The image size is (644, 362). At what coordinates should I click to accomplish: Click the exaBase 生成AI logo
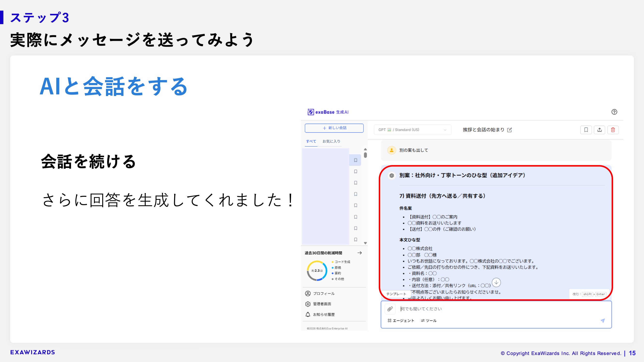click(x=328, y=112)
